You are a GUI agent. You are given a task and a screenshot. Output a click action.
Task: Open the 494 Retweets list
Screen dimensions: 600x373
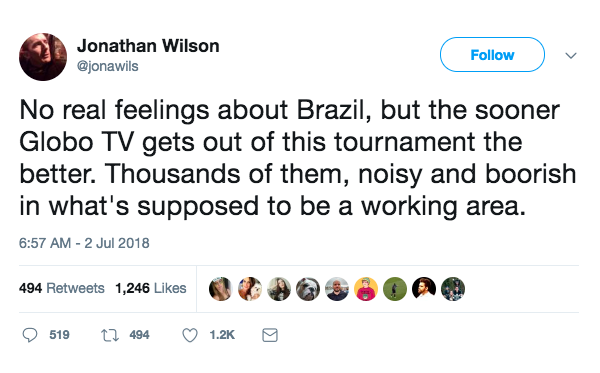(x=62, y=288)
